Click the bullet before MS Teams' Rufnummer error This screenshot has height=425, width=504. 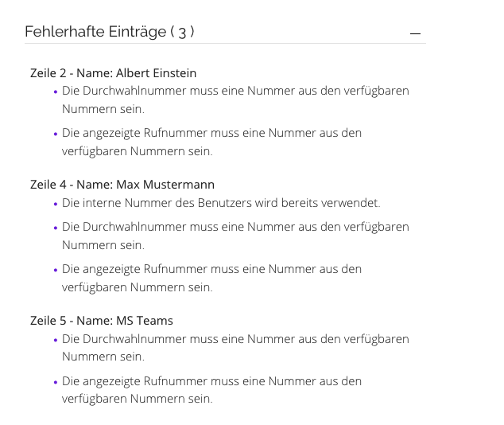56,382
